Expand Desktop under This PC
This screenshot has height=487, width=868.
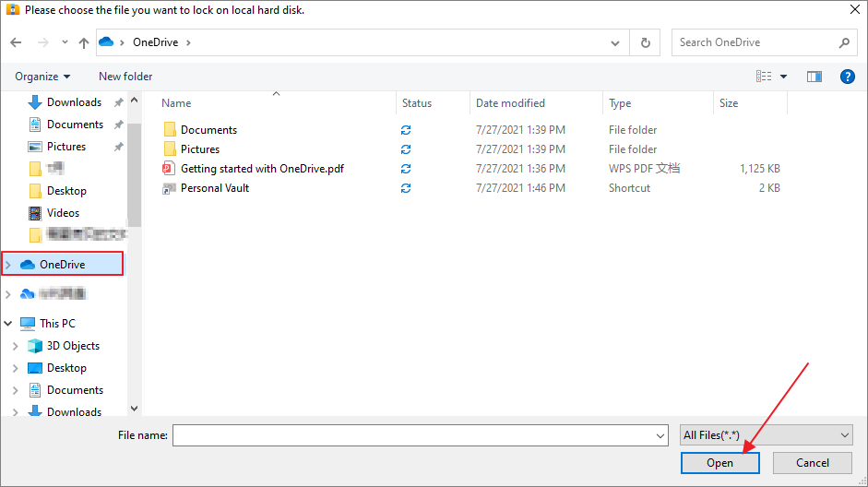point(16,368)
